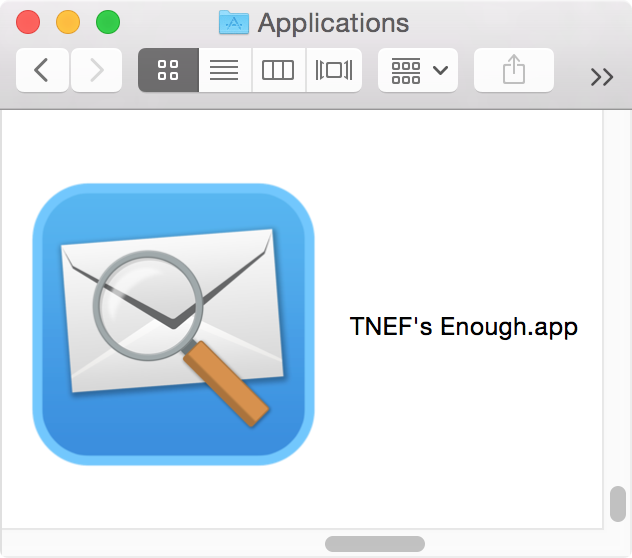This screenshot has height=558, width=632.
Task: Minimize the Applications window
Action: [x=68, y=22]
